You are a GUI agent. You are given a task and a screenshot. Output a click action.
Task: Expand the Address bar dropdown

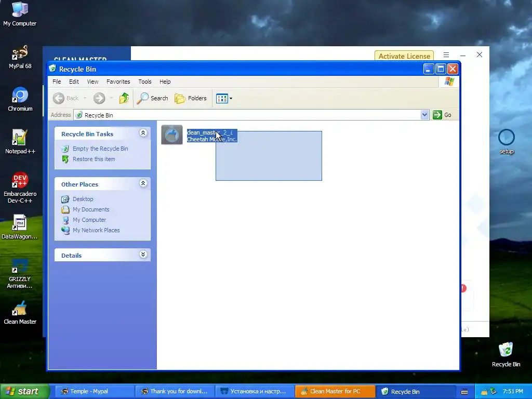pyautogui.click(x=424, y=115)
